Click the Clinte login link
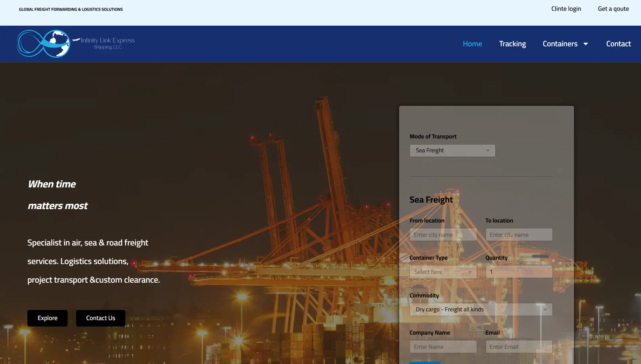 point(566,9)
